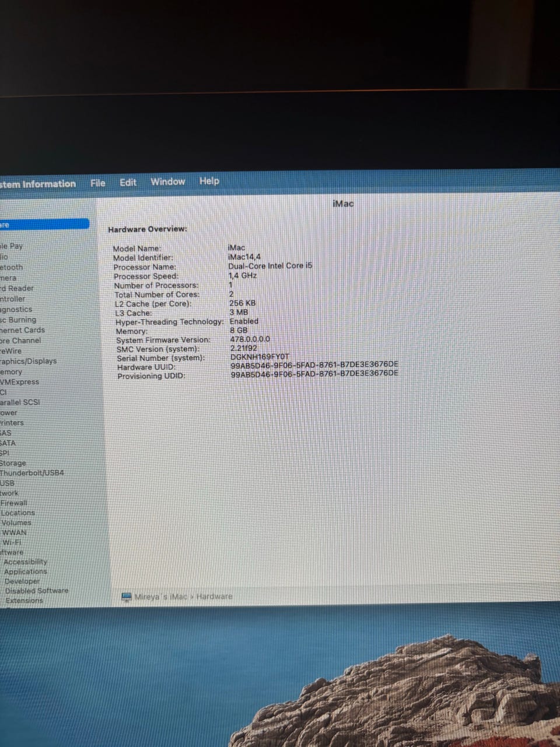
Task: Click the serial number DGKNH169FY0T
Action: [260, 357]
